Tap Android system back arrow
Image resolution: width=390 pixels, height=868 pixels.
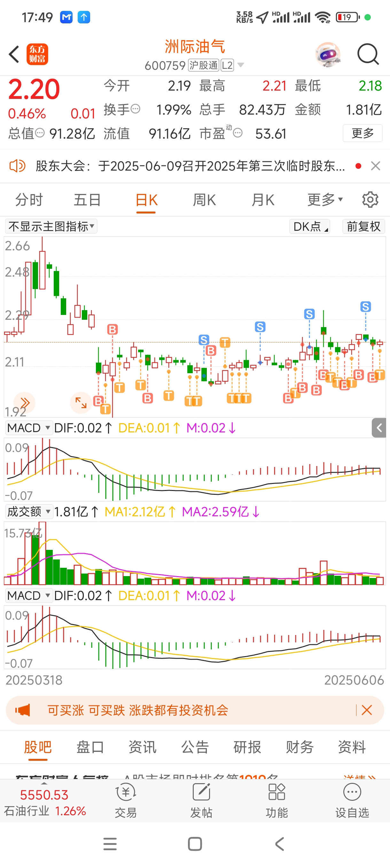[x=280, y=844]
